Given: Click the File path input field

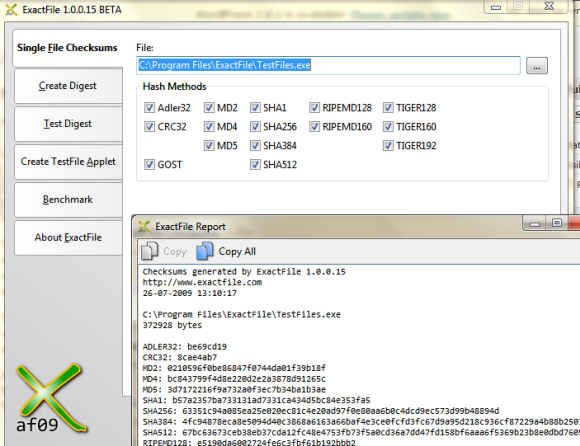Looking at the screenshot, I should [328, 65].
